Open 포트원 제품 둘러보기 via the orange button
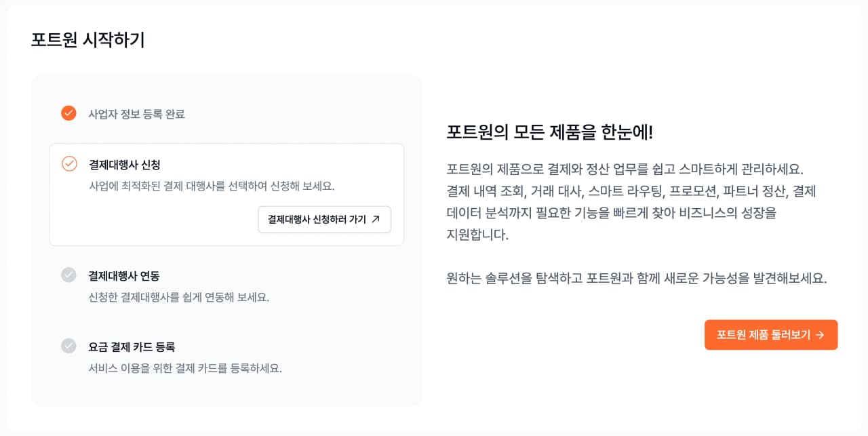 coord(770,335)
